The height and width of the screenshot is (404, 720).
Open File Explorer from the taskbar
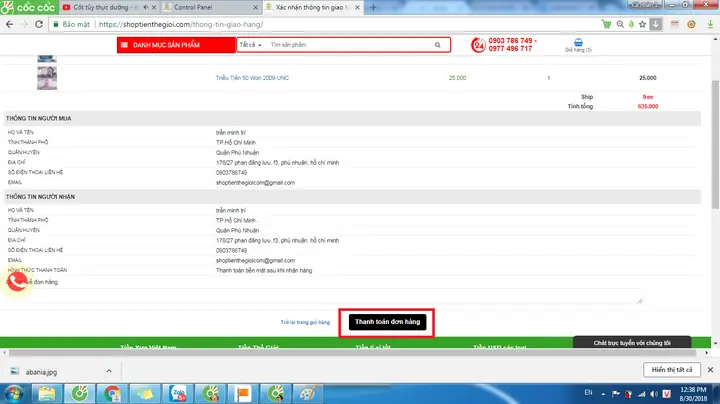(47, 394)
